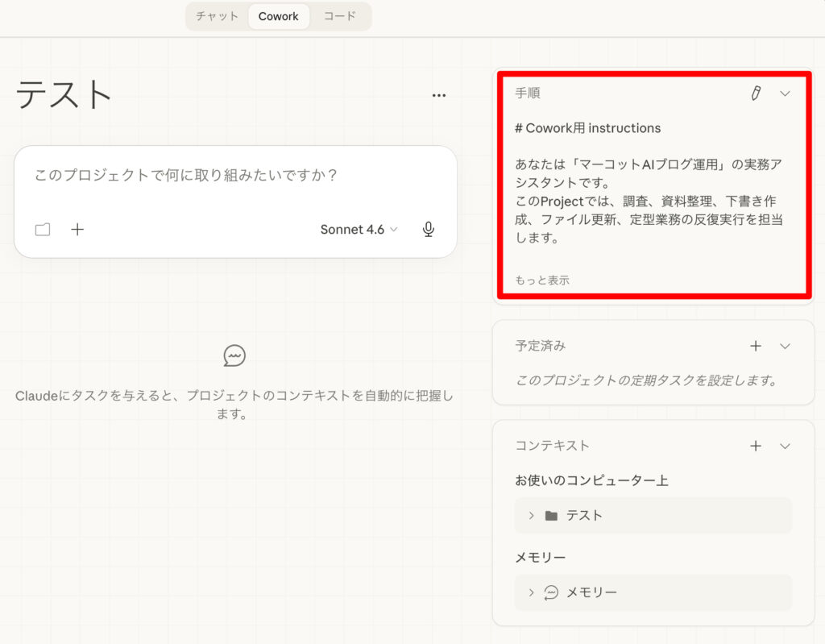Click the テスト folder icon in context
825x644 pixels.
click(x=551, y=515)
